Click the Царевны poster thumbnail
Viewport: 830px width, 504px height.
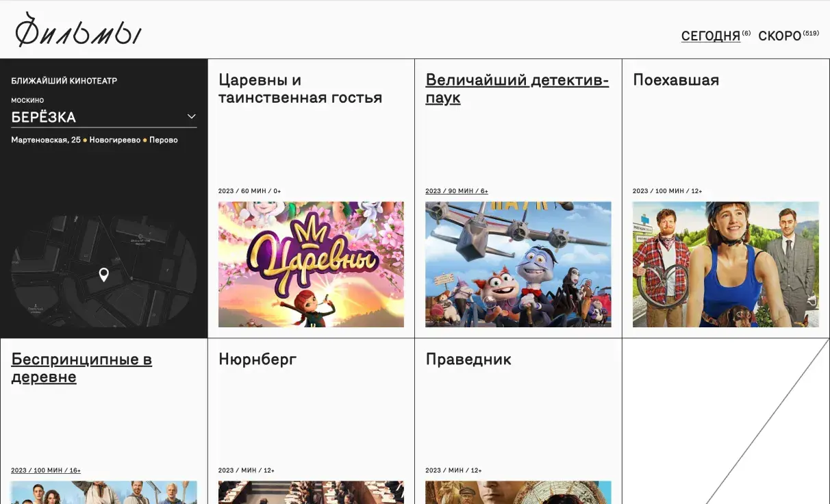[311, 264]
